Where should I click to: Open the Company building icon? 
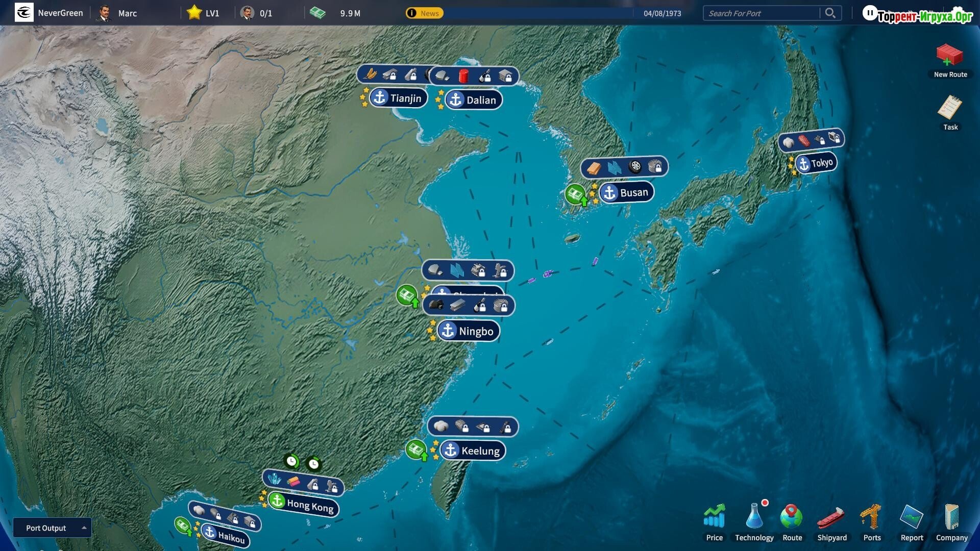pyautogui.click(x=951, y=516)
